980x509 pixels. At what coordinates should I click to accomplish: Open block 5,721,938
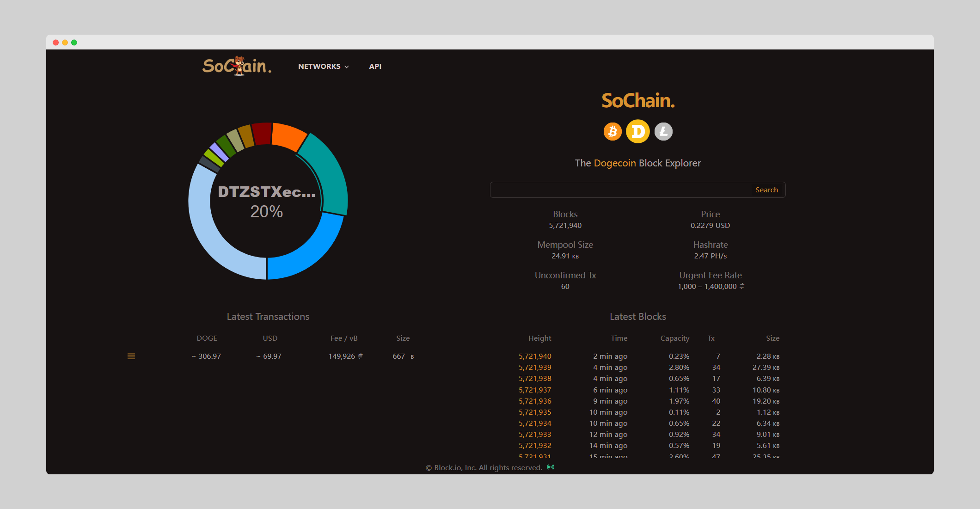click(535, 379)
